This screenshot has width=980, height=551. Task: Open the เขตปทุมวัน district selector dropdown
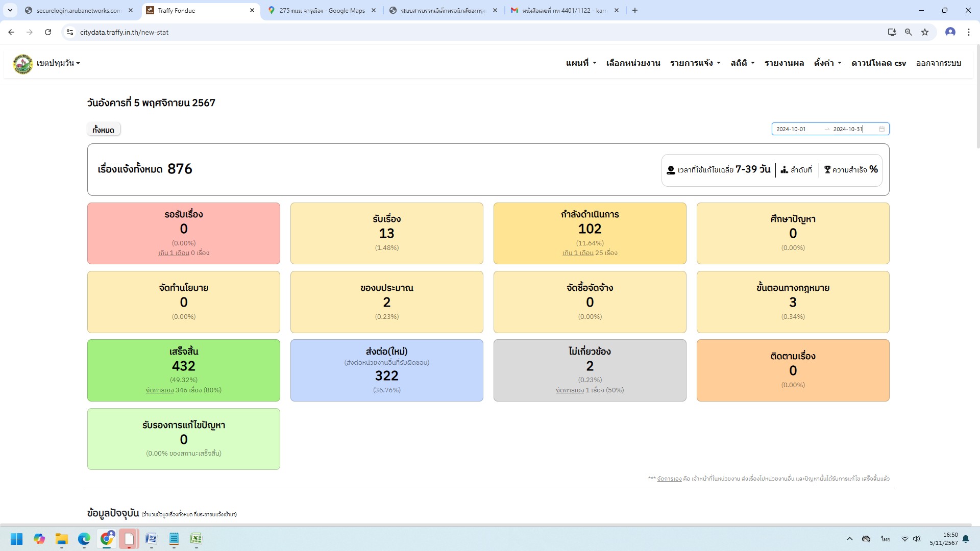point(58,63)
